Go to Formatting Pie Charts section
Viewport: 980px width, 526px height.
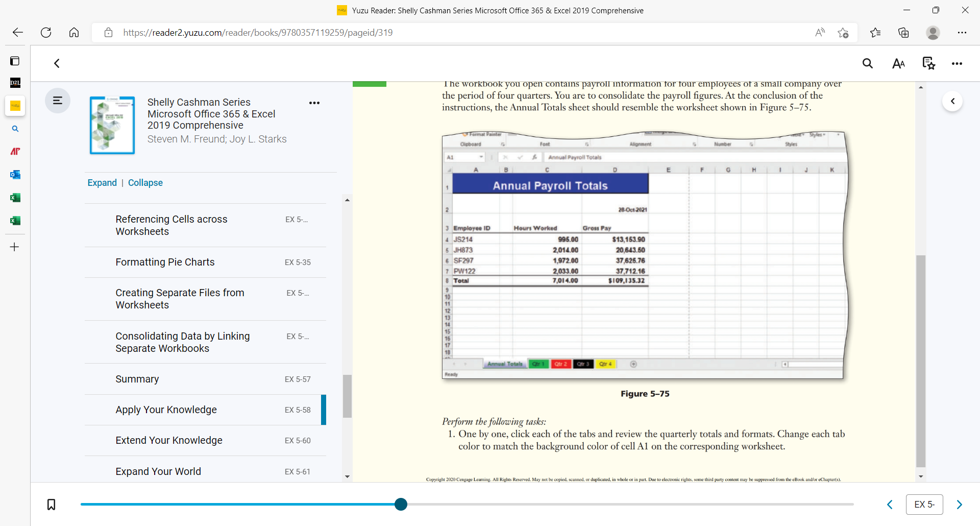[205, 262]
